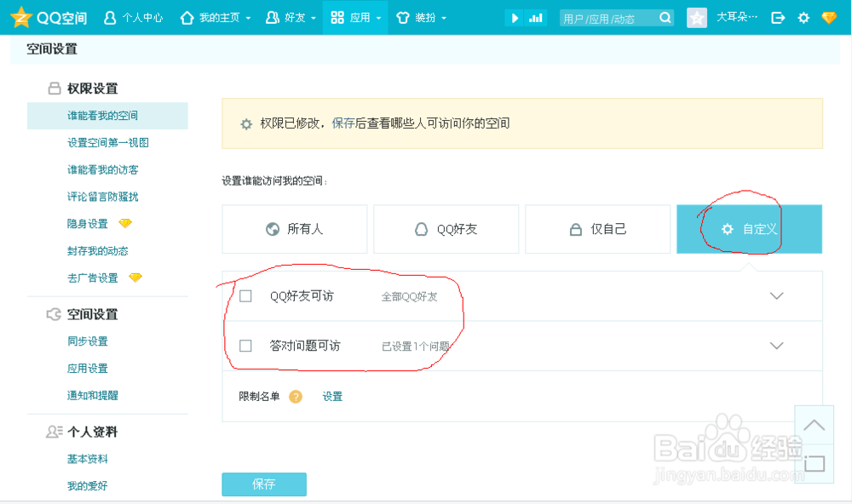852x504 pixels.
Task: Click the feedback box icon below back-to-top
Action: 814,464
